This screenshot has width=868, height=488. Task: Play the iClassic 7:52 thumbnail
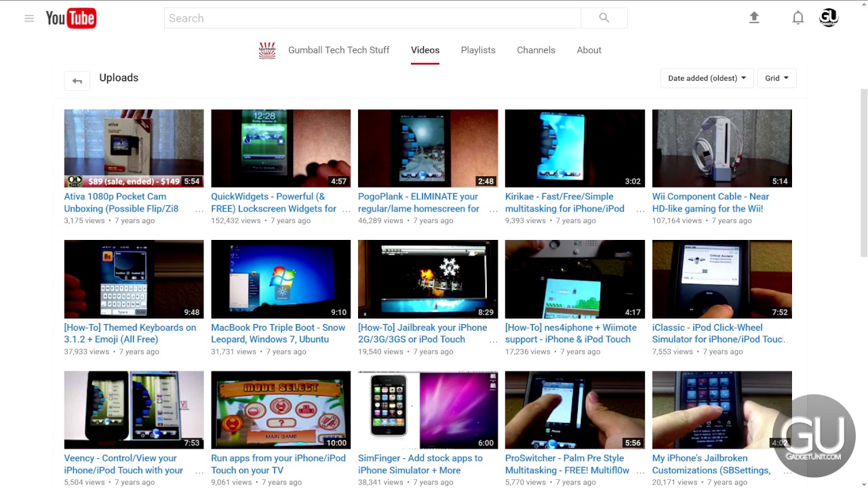point(722,279)
